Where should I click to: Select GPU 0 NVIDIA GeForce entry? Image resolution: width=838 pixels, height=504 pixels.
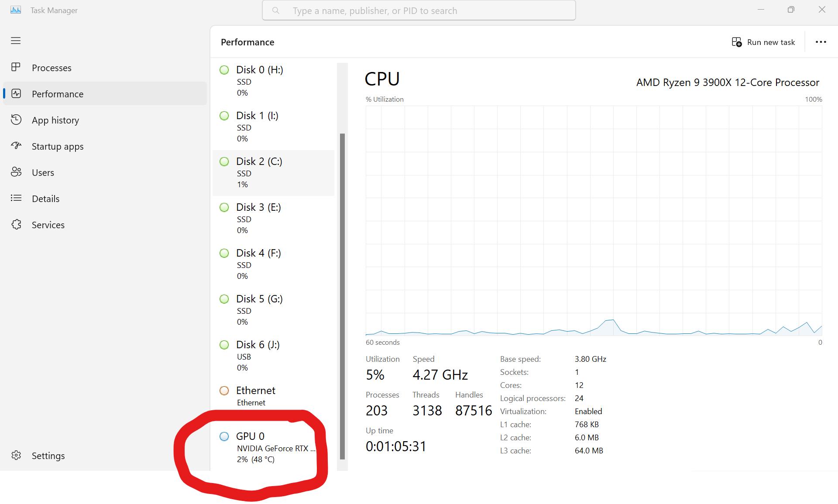point(267,447)
